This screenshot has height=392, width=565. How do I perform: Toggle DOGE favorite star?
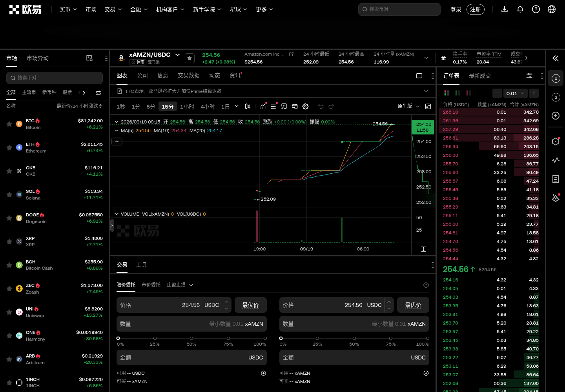pyautogui.click(x=9, y=218)
